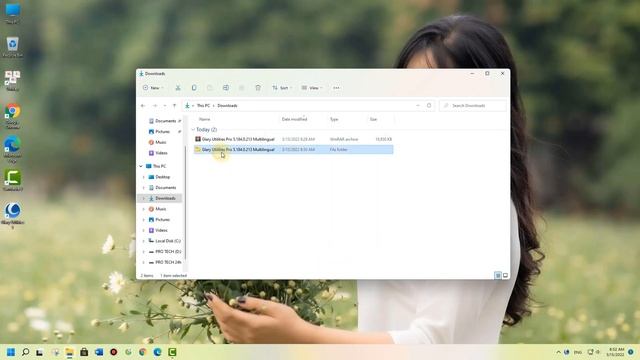
Task: Show hidden system tray icons
Action: pyautogui.click(x=558, y=352)
